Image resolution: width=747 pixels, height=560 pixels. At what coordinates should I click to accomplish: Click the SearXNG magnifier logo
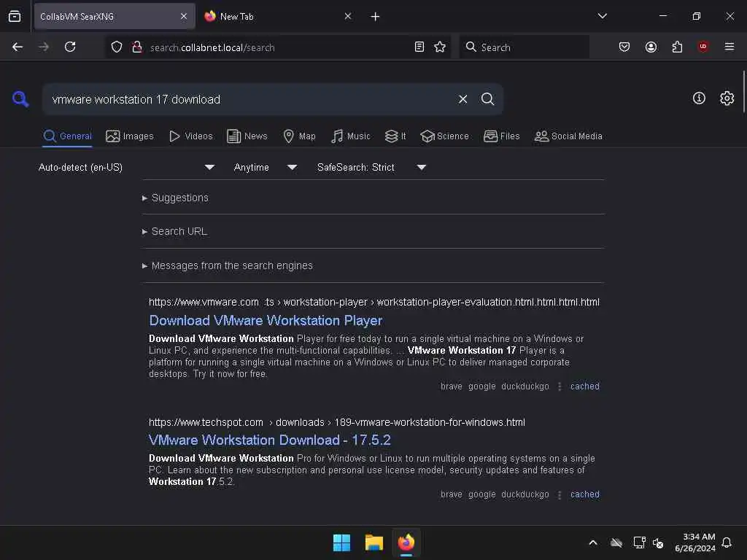pyautogui.click(x=20, y=99)
